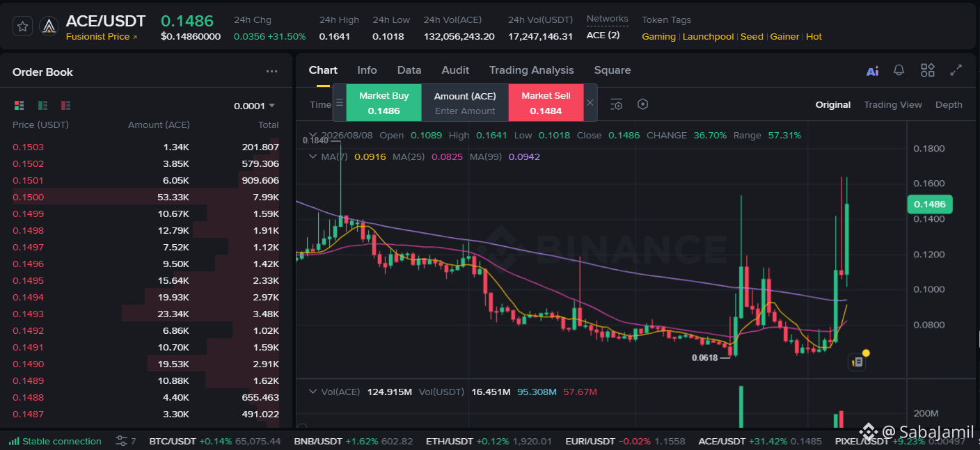Star ACE/USDT as a favorite
Screen dimensions: 980x450
pos(22,26)
